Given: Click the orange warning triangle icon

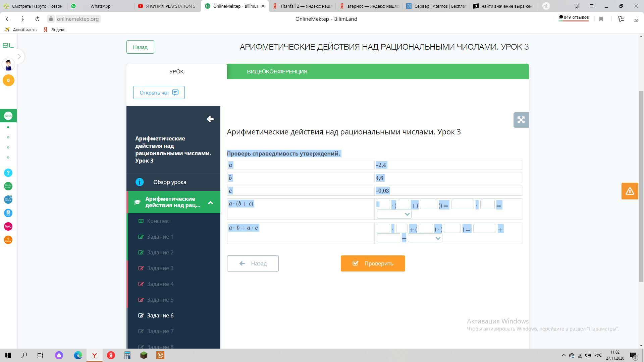Looking at the screenshot, I should (630, 191).
